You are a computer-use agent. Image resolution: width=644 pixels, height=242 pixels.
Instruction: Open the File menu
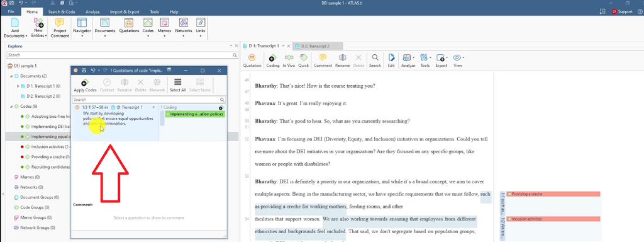(x=11, y=12)
